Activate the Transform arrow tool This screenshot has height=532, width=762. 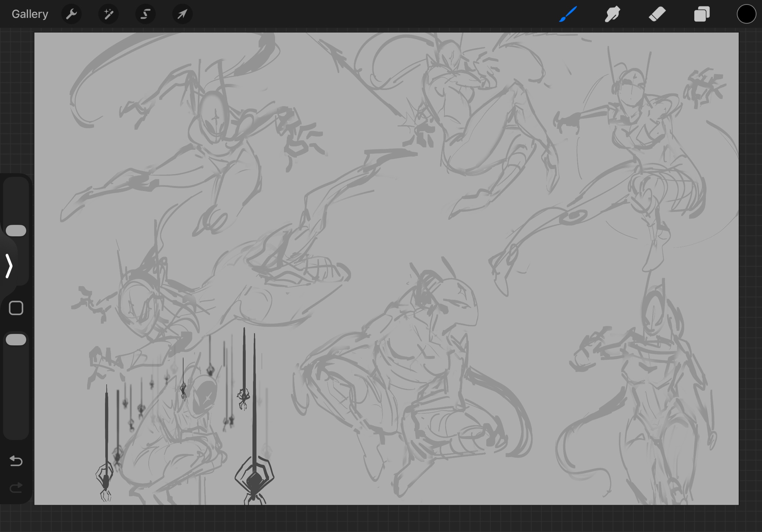pyautogui.click(x=182, y=14)
